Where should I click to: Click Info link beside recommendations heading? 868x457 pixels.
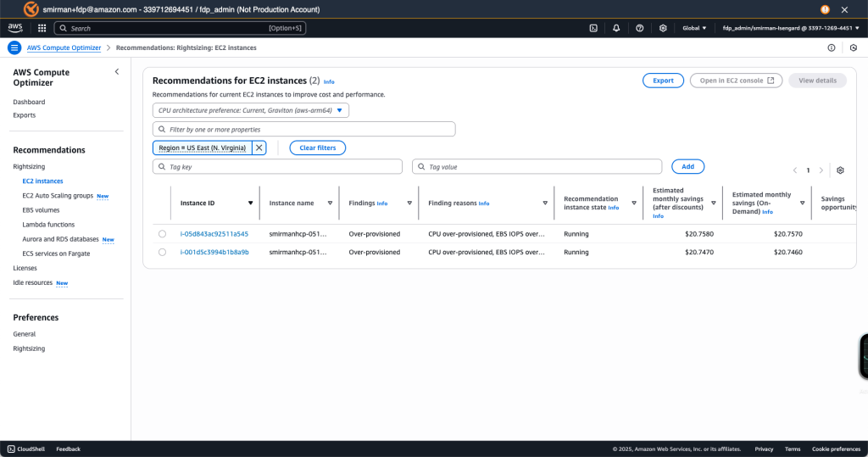point(329,81)
